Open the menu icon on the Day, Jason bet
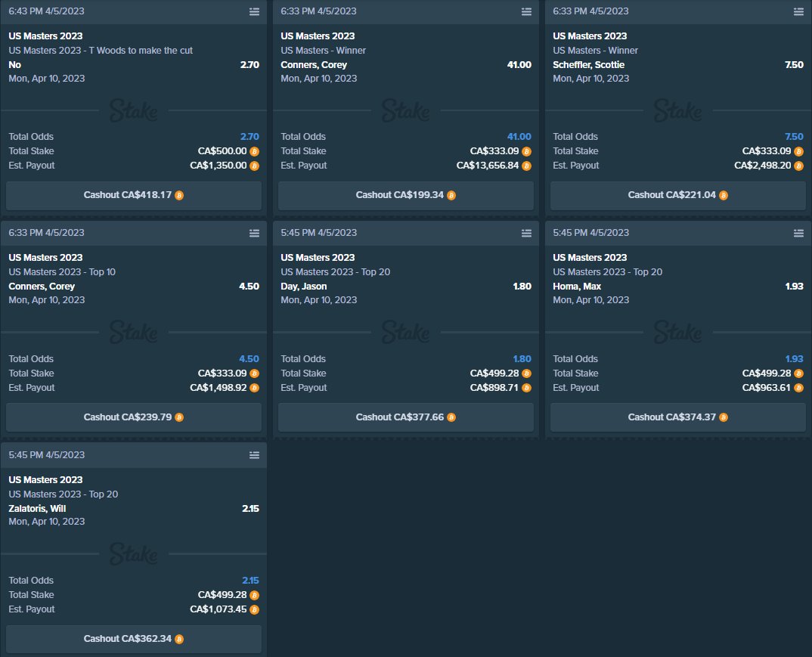Image resolution: width=812 pixels, height=657 pixels. click(527, 233)
